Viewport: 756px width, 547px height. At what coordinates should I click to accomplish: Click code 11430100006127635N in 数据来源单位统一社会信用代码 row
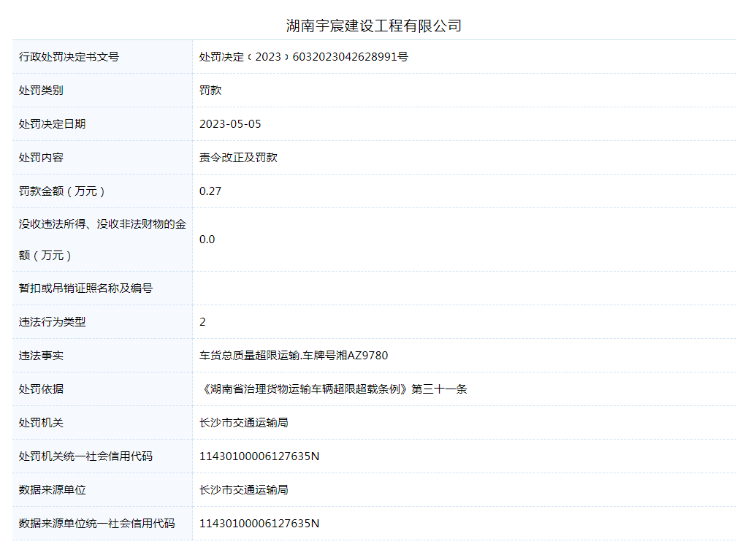pos(259,524)
